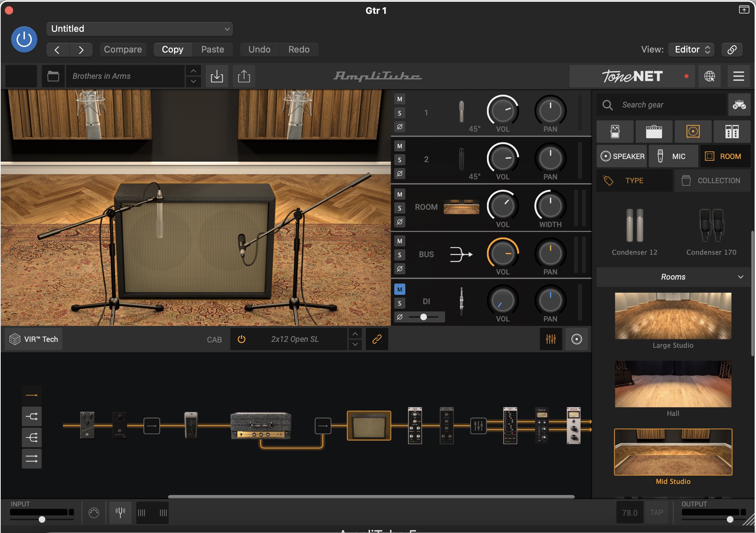The height and width of the screenshot is (533, 756).
Task: Go to previous preset with left arrow
Action: tap(58, 50)
